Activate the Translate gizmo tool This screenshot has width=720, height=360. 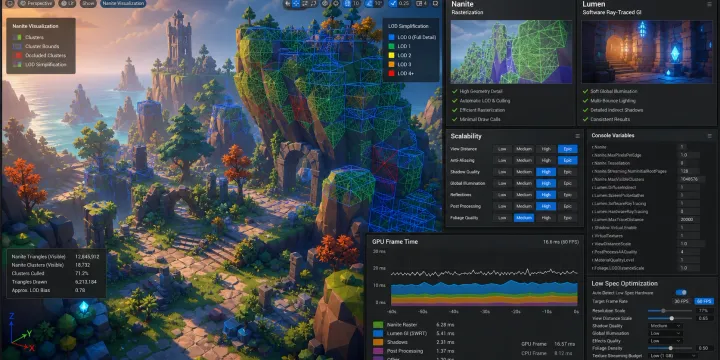[296, 3]
